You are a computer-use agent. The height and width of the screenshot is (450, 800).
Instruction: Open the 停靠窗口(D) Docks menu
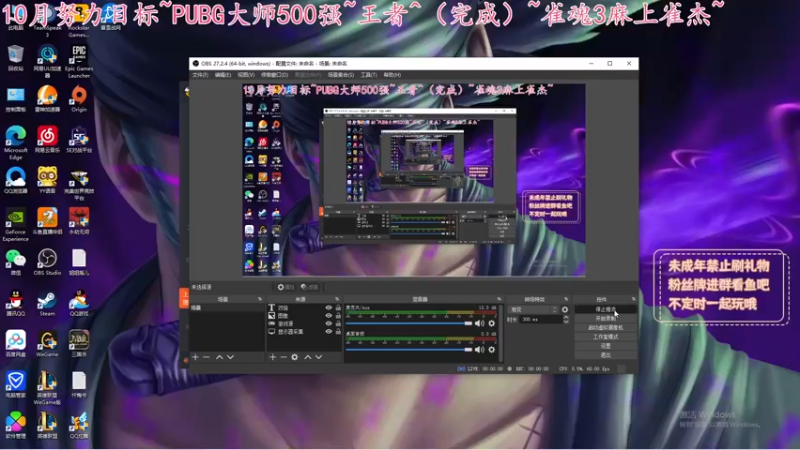click(x=274, y=75)
